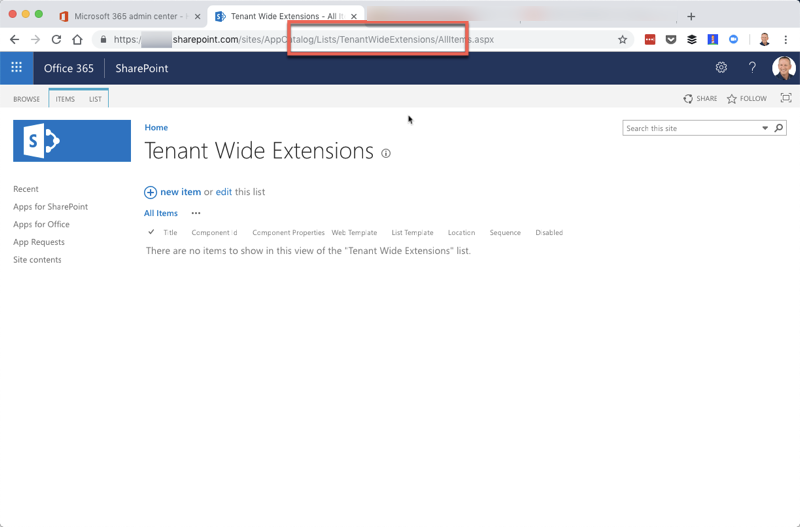The image size is (800, 527).
Task: Click the edit this list link
Action: tap(223, 192)
